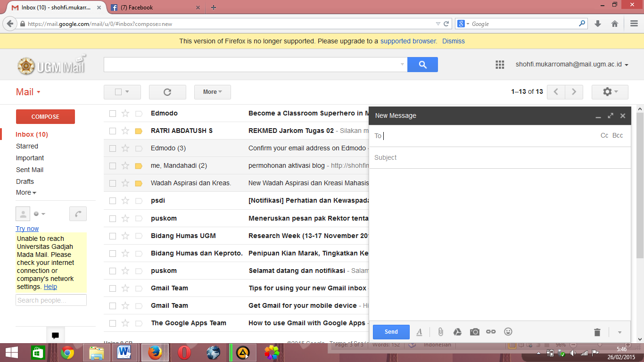Viewport: 644px width, 362px height.
Task: Click the phone call icon in chat panel
Action: [x=78, y=214]
